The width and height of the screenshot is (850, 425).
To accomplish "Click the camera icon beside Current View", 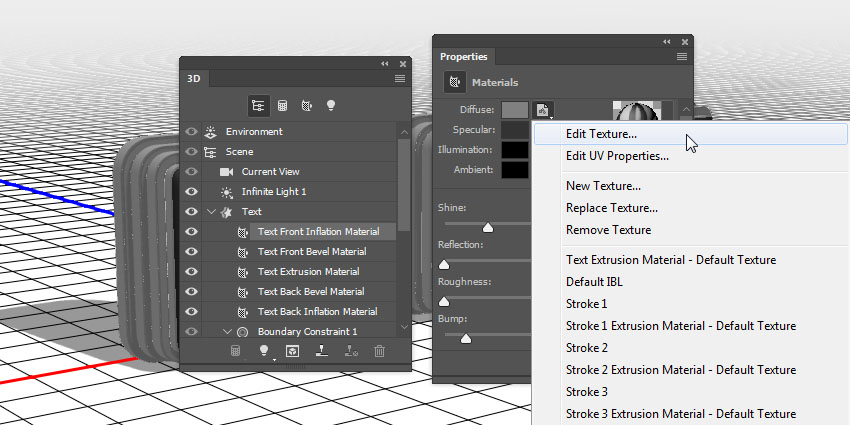I will click(226, 172).
